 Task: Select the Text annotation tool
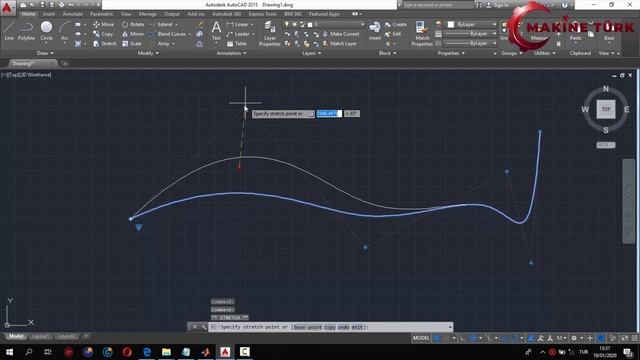pyautogui.click(x=216, y=31)
